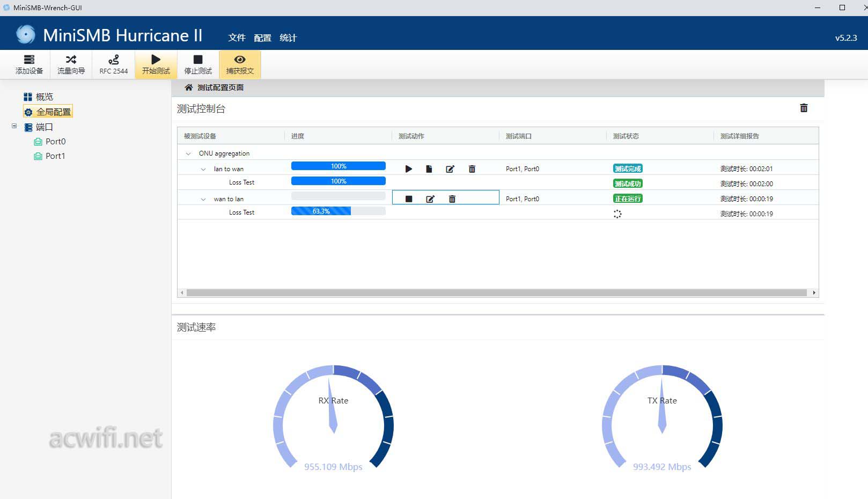This screenshot has height=499, width=868.
Task: Collapse the wan to lan row
Action: click(x=203, y=199)
